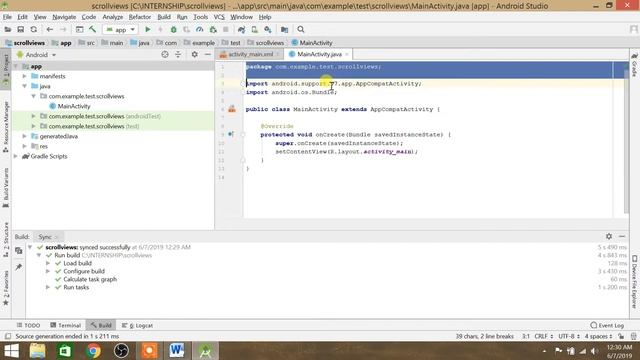This screenshot has width=640, height=360.
Task: Open the Analyze menu
Action: [112, 17]
